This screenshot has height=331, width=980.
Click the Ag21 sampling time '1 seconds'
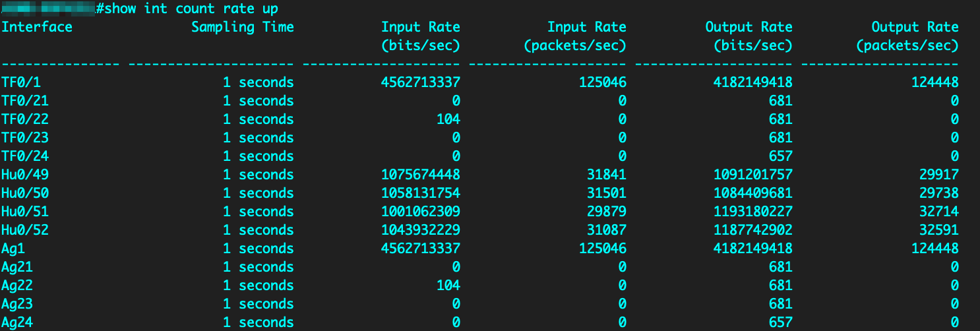pos(258,267)
